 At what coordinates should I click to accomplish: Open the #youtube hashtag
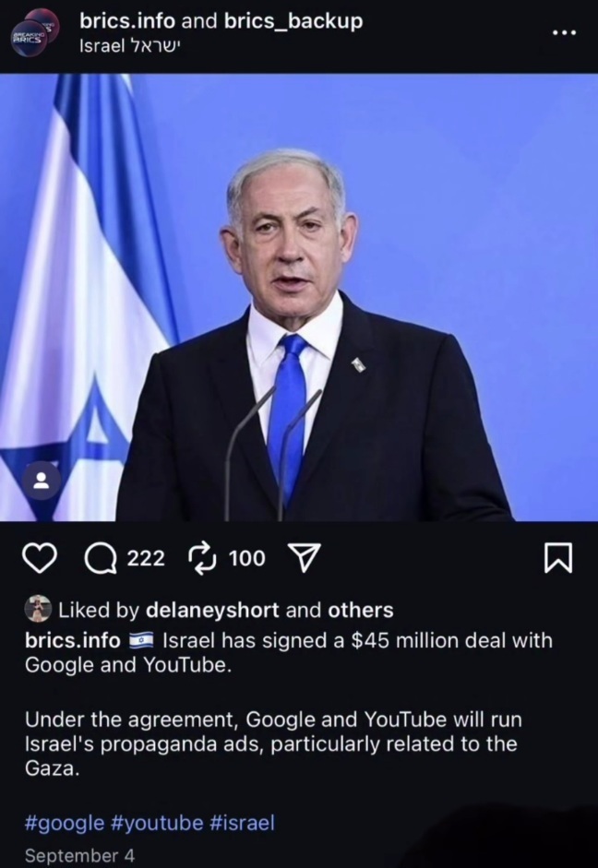[157, 823]
